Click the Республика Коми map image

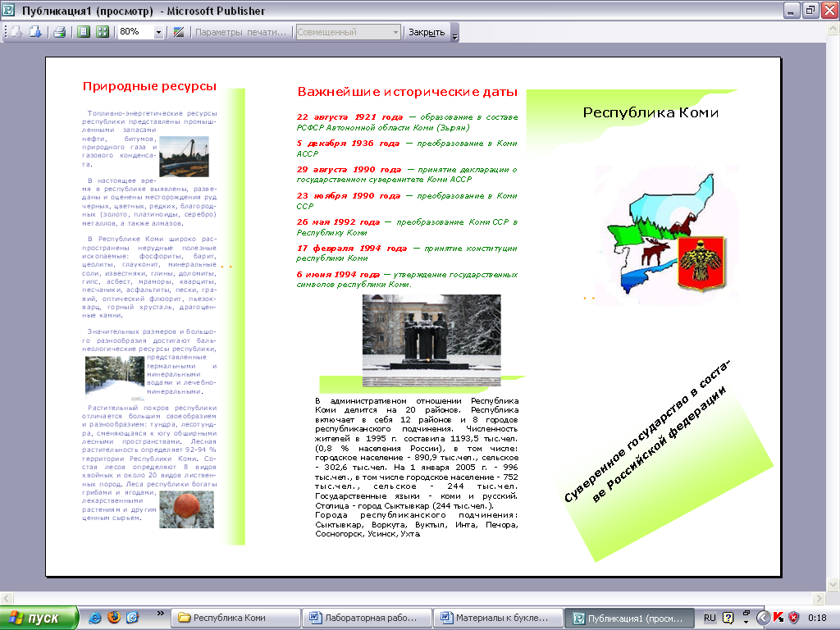(668, 235)
